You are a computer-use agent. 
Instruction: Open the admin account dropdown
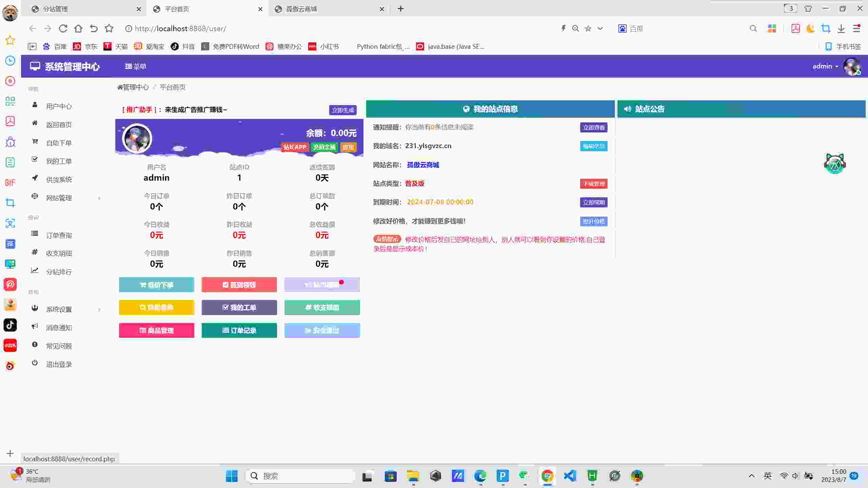click(826, 66)
